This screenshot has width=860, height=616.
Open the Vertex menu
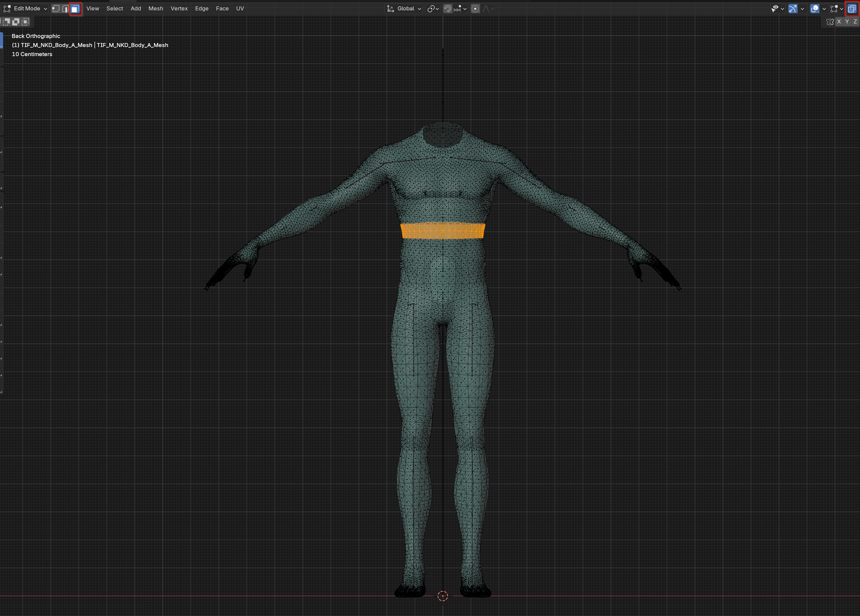(x=179, y=8)
